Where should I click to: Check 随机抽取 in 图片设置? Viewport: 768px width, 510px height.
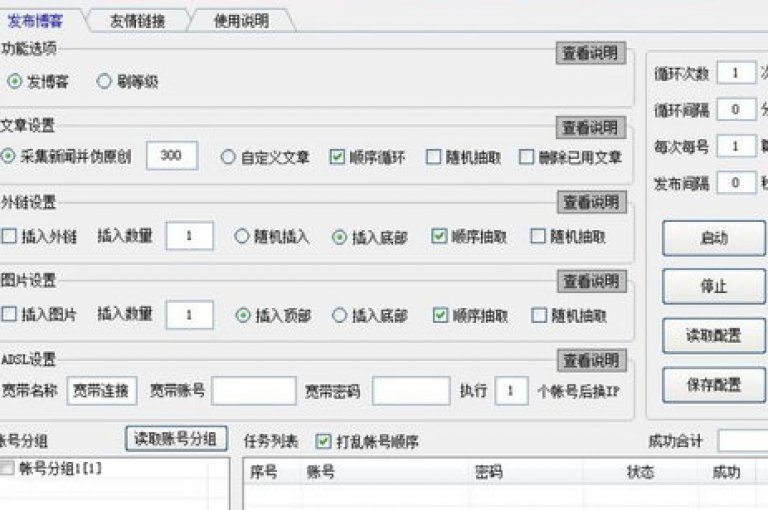[539, 316]
